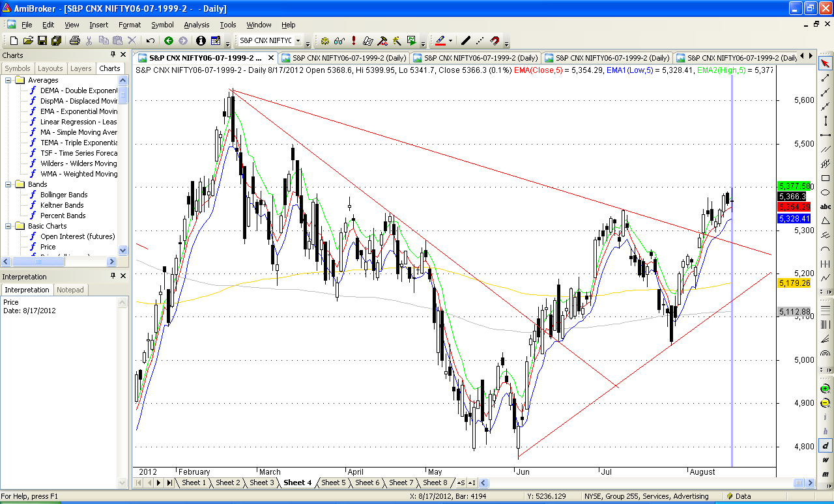
Task: Undo the last action with the Undo icon
Action: pos(151,40)
